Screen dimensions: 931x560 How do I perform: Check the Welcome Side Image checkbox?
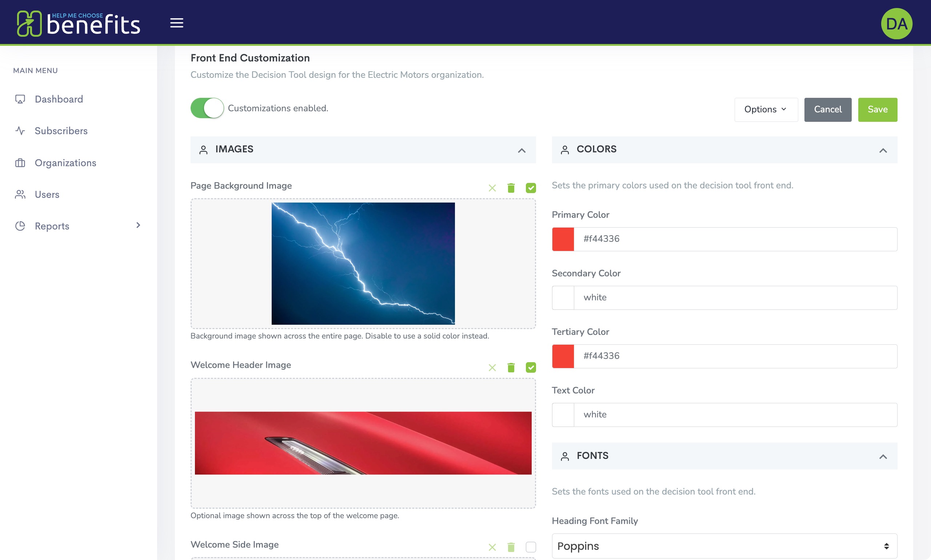pos(531,547)
